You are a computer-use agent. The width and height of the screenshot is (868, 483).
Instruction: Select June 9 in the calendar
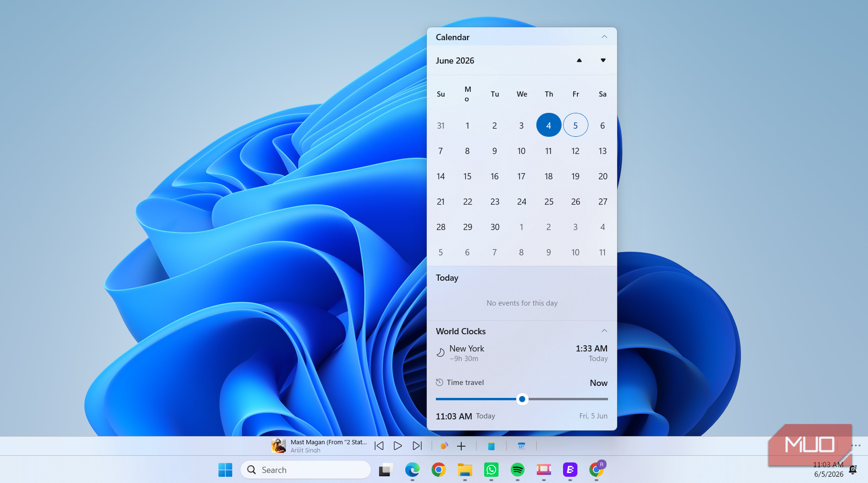coord(495,151)
